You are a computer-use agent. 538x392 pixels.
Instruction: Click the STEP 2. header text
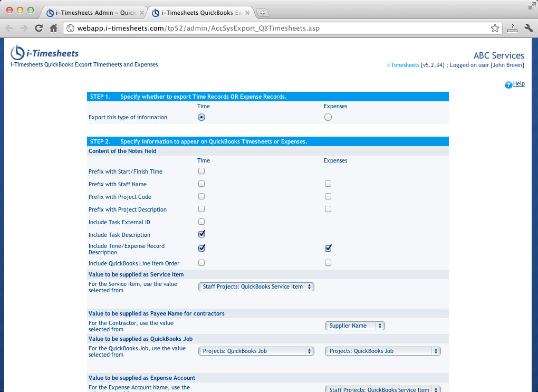coord(100,141)
